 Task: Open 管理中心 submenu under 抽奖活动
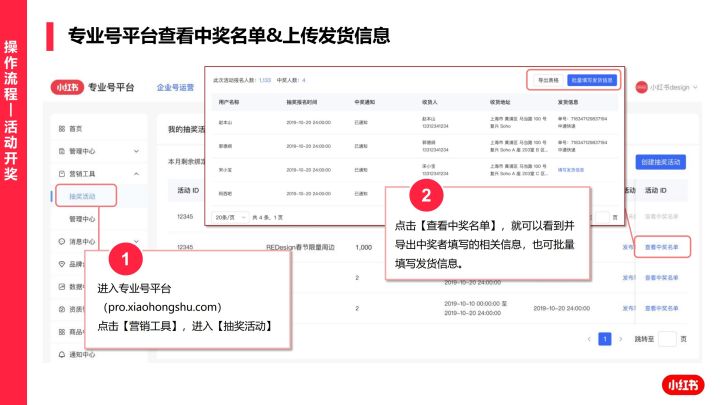point(82,219)
